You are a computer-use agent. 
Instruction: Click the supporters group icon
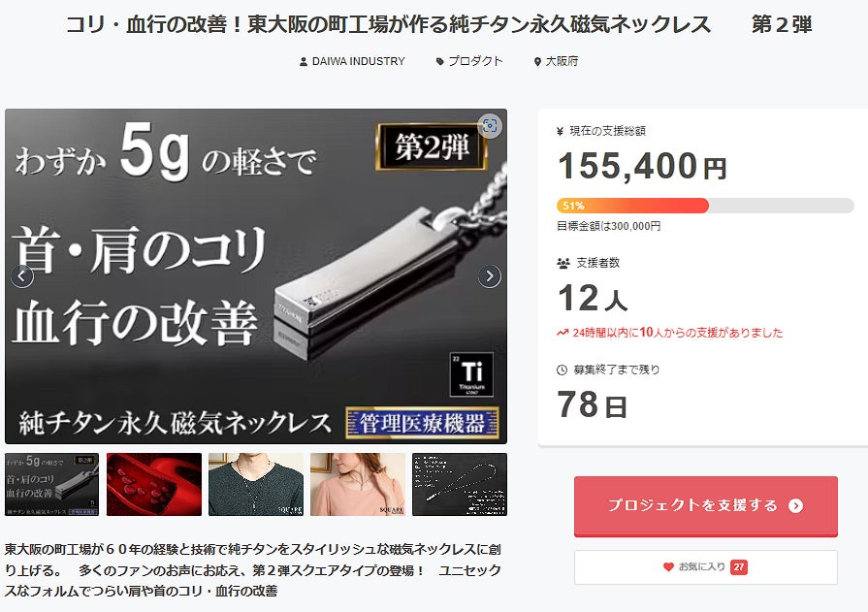pyautogui.click(x=563, y=263)
